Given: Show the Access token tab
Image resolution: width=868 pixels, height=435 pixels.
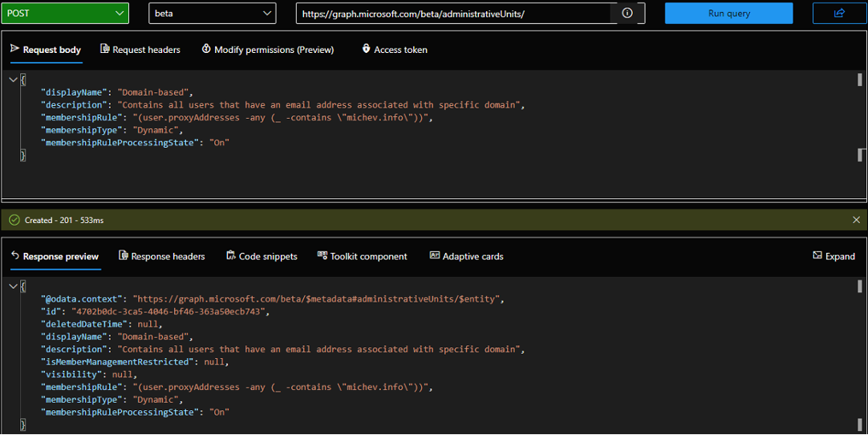Looking at the screenshot, I should [395, 50].
